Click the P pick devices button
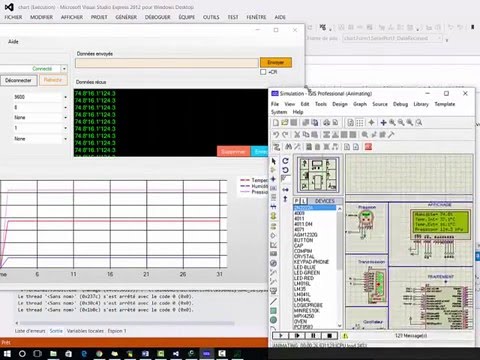The width and height of the screenshot is (480, 360). tap(297, 201)
